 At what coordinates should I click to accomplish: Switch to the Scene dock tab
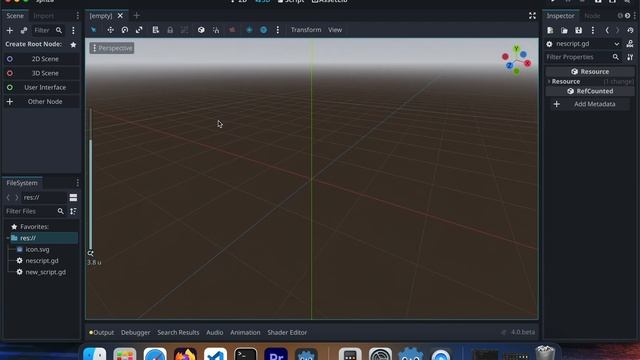click(x=15, y=16)
